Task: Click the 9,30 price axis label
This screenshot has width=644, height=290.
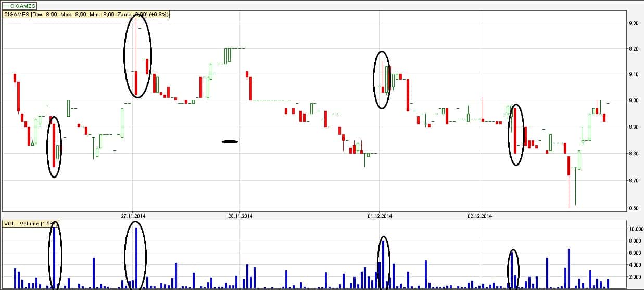Action: click(x=634, y=23)
